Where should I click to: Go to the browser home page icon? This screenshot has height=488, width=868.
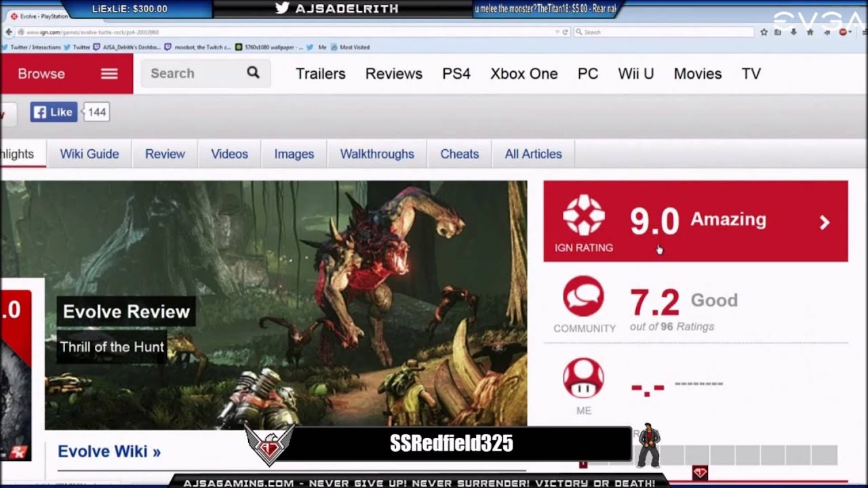point(810,32)
